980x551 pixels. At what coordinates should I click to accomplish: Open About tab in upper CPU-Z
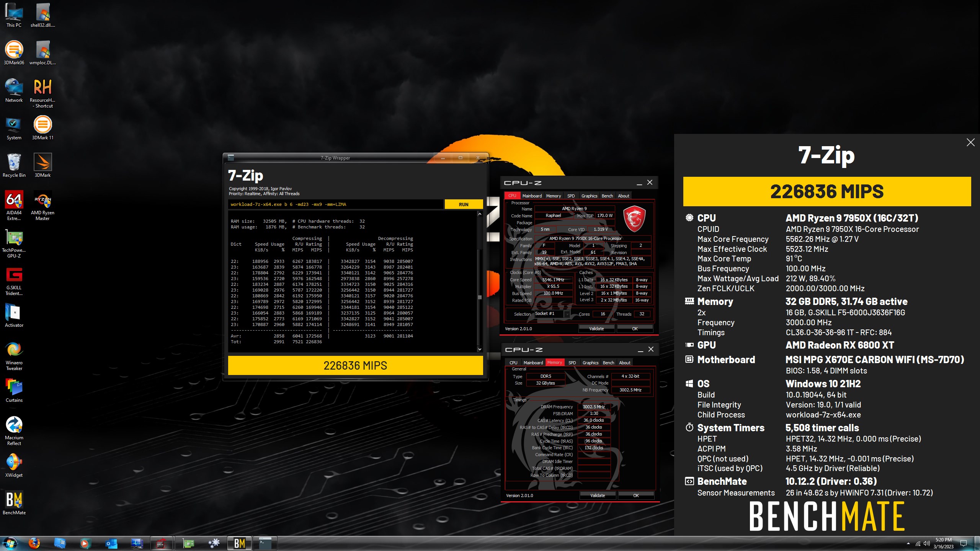[624, 196]
